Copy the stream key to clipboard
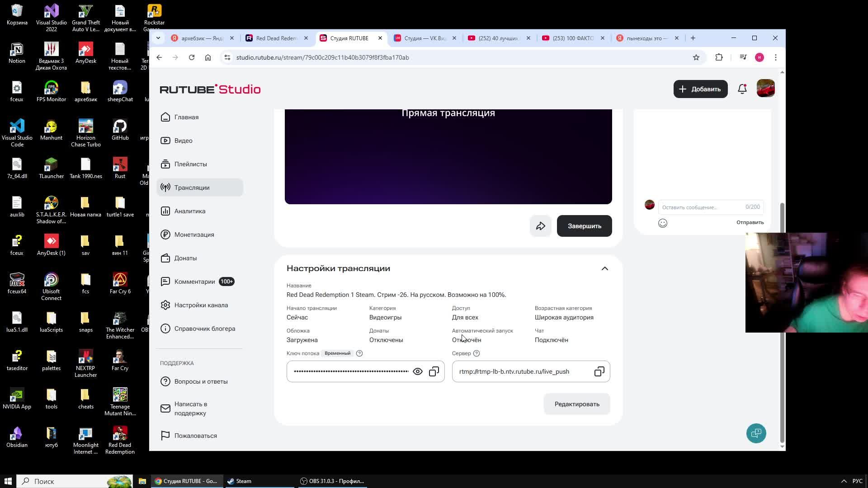 coord(434,371)
